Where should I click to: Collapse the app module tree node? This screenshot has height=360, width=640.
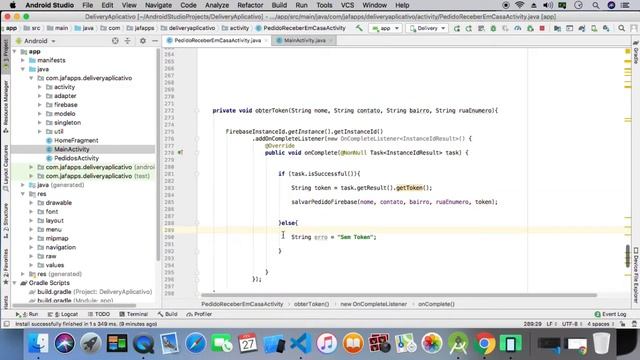15,51
